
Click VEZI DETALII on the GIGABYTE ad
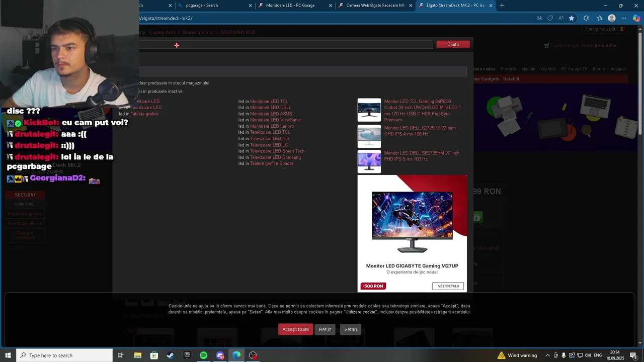point(448,286)
